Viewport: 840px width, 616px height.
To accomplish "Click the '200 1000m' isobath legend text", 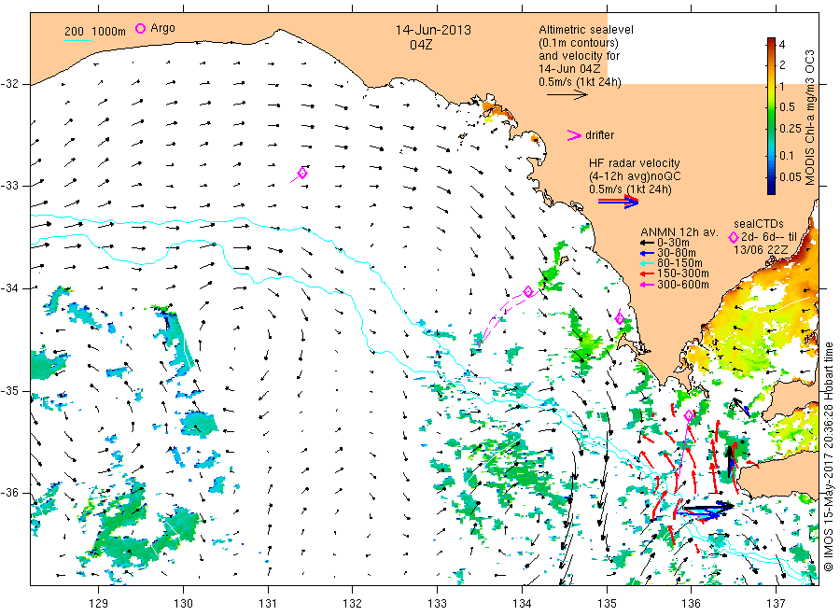I will coord(95,31).
